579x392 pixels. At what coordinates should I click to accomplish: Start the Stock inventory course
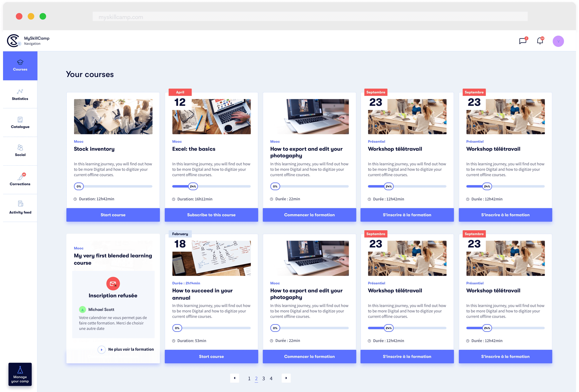click(x=113, y=215)
